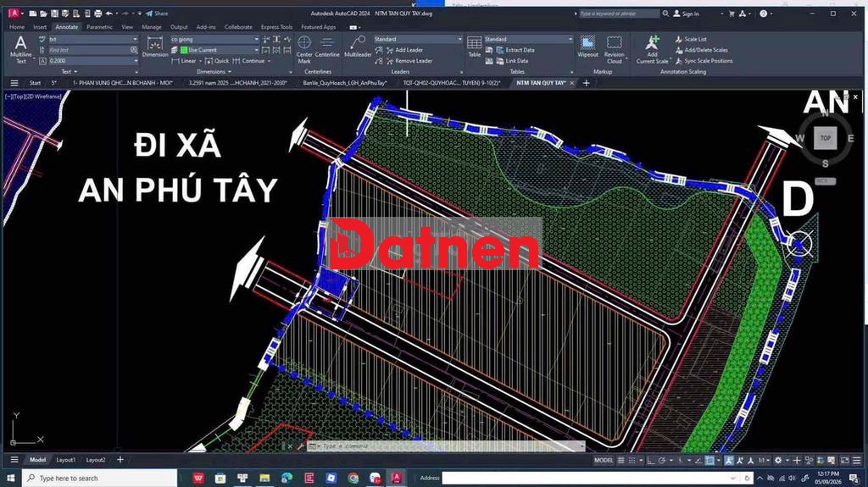Open the WPS Office taskbar icon

[198, 478]
